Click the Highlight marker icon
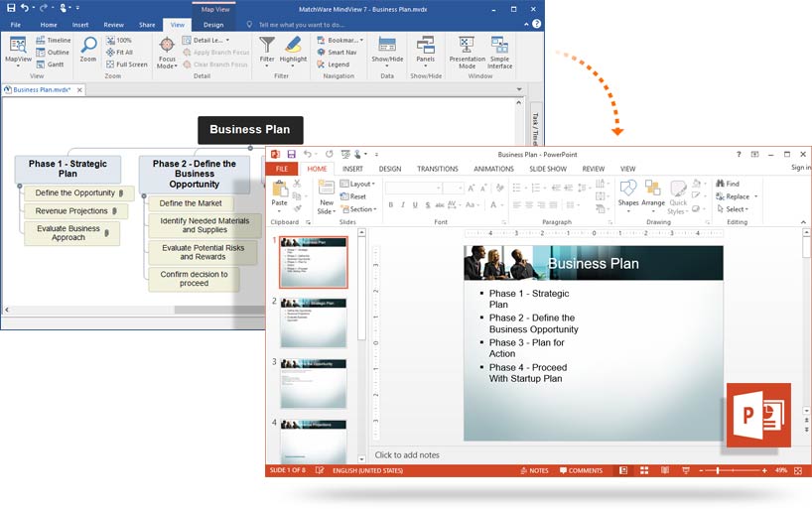This screenshot has width=812, height=509. 293,50
